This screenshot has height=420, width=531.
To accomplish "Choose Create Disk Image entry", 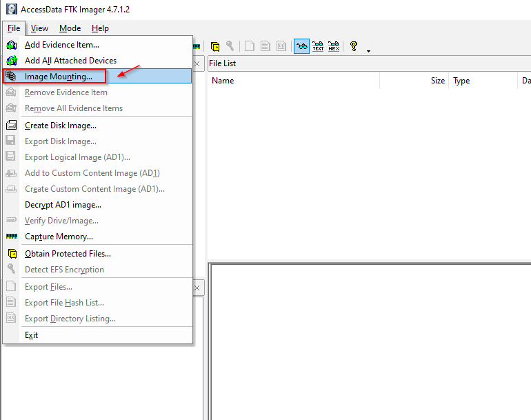I will pos(97,126).
